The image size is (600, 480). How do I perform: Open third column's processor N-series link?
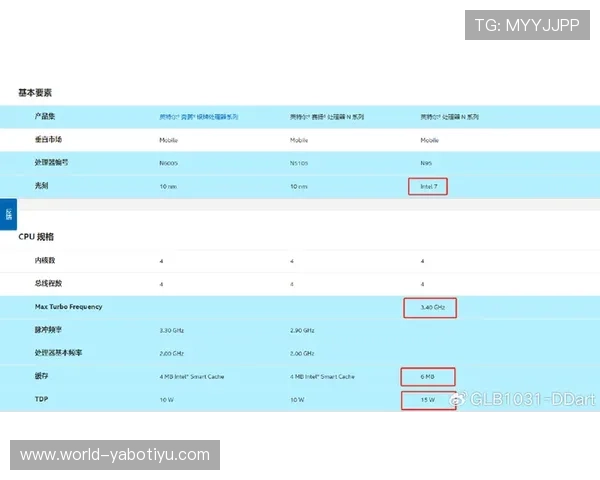pos(456,117)
